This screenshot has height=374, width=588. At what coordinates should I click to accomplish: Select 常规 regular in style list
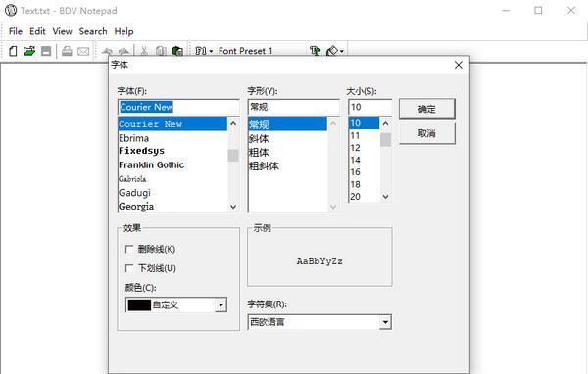click(x=287, y=124)
